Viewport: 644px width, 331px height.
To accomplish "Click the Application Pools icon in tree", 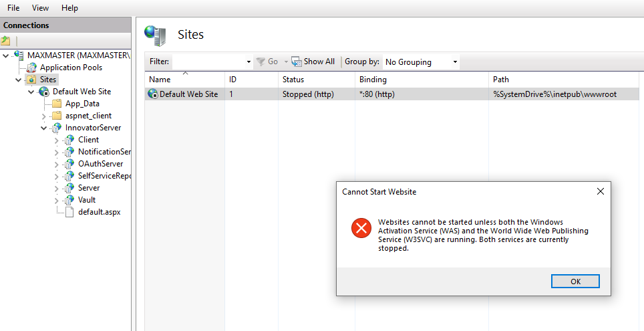I will pos(32,68).
